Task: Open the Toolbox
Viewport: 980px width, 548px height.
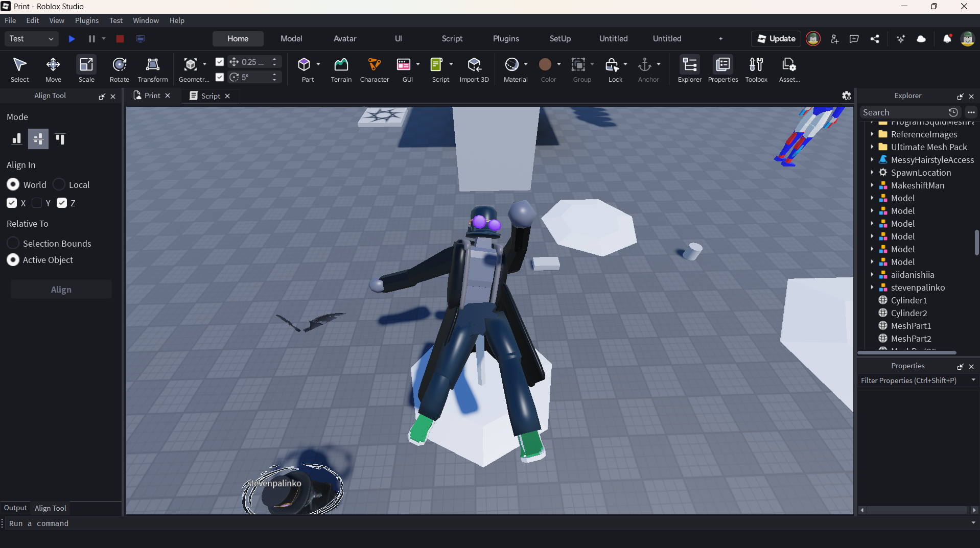Action: [756, 69]
